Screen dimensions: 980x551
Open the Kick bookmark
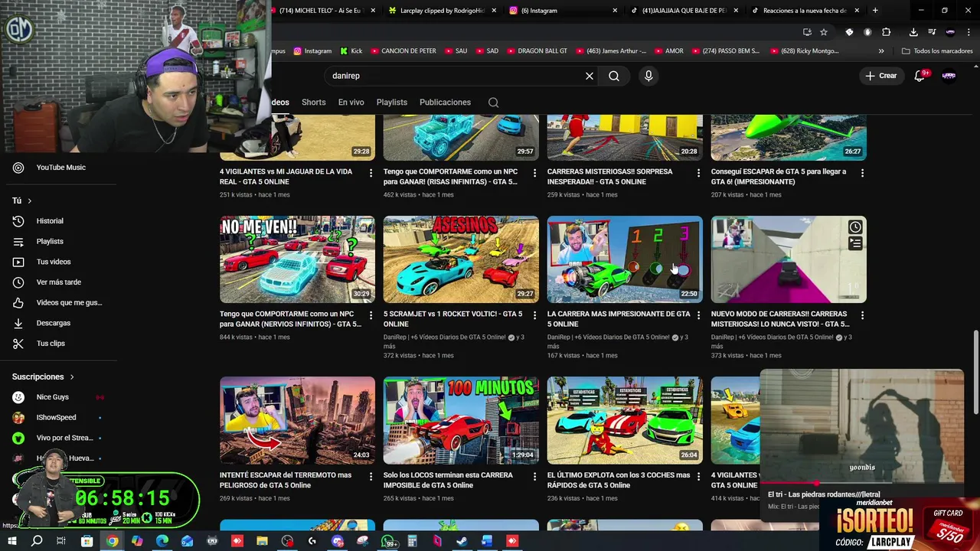pos(351,51)
